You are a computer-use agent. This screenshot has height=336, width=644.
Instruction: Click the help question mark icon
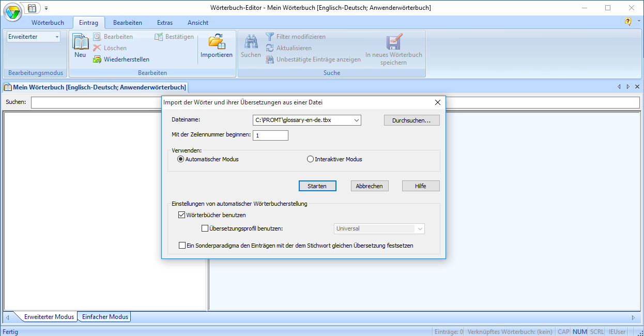tap(628, 22)
